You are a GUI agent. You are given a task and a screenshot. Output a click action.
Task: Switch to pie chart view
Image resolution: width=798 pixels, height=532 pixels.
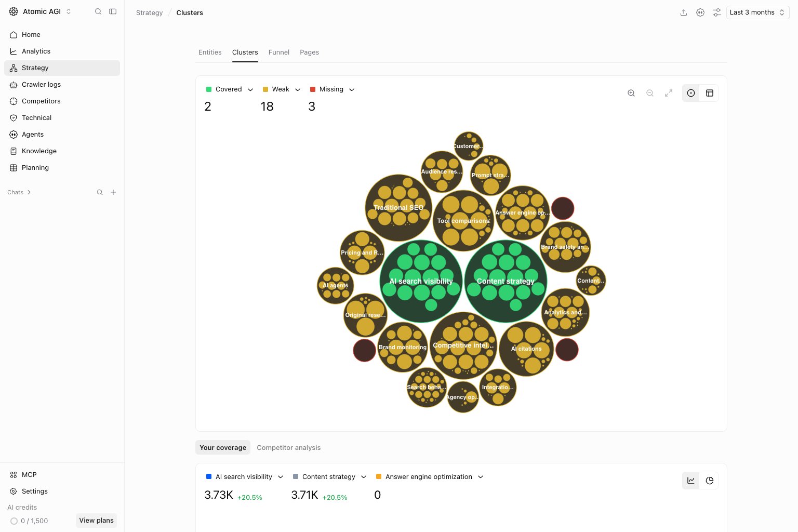point(710,481)
